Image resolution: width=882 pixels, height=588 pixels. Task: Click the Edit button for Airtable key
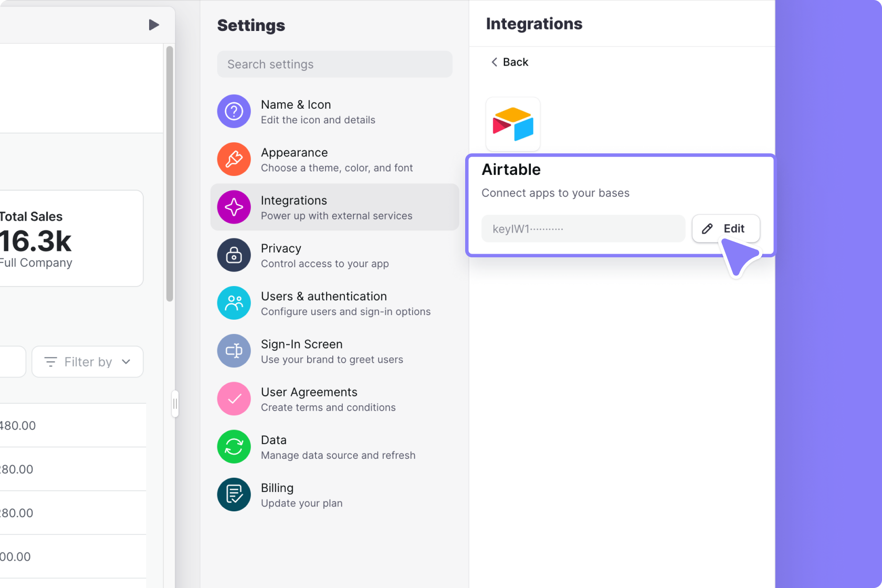[725, 228]
